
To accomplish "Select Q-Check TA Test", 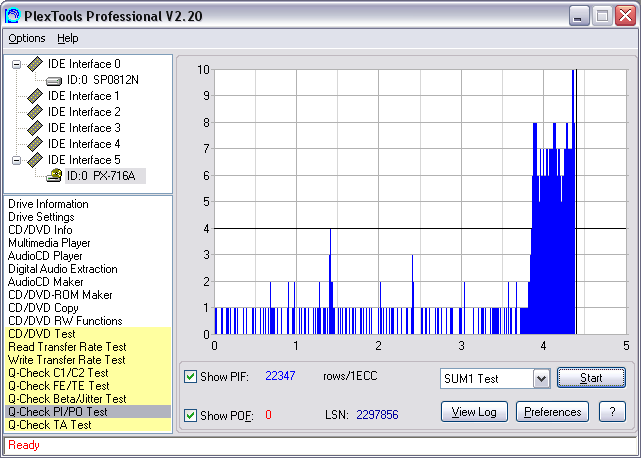I will [88, 425].
